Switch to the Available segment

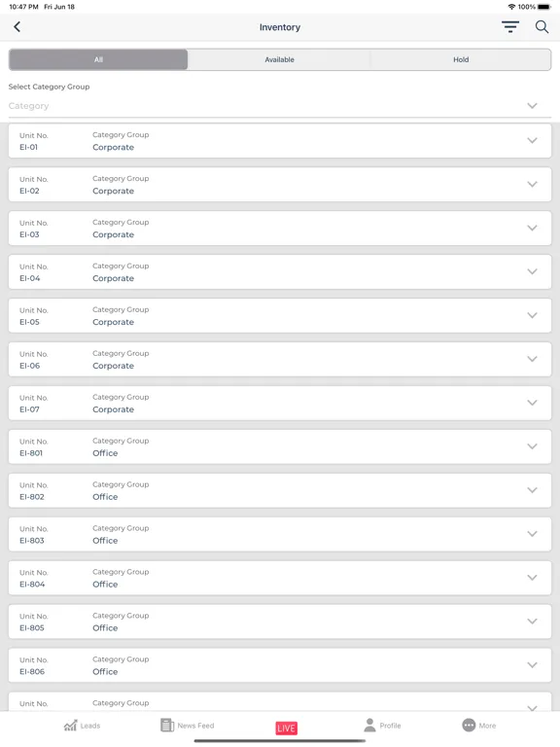[280, 59]
